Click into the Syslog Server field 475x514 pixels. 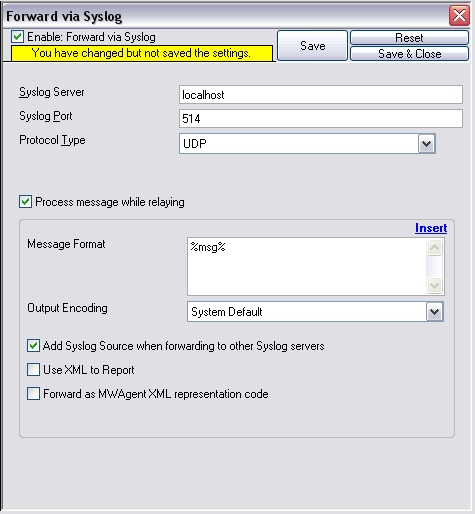pyautogui.click(x=320, y=95)
